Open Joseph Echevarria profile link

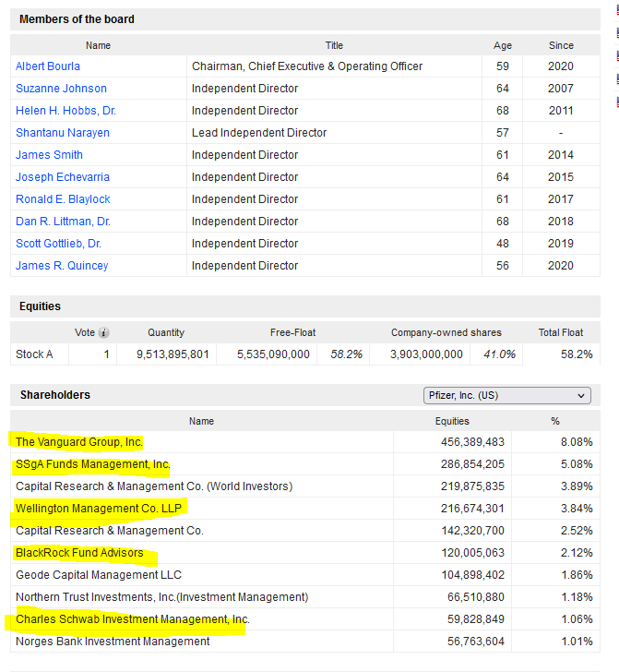tap(63, 177)
